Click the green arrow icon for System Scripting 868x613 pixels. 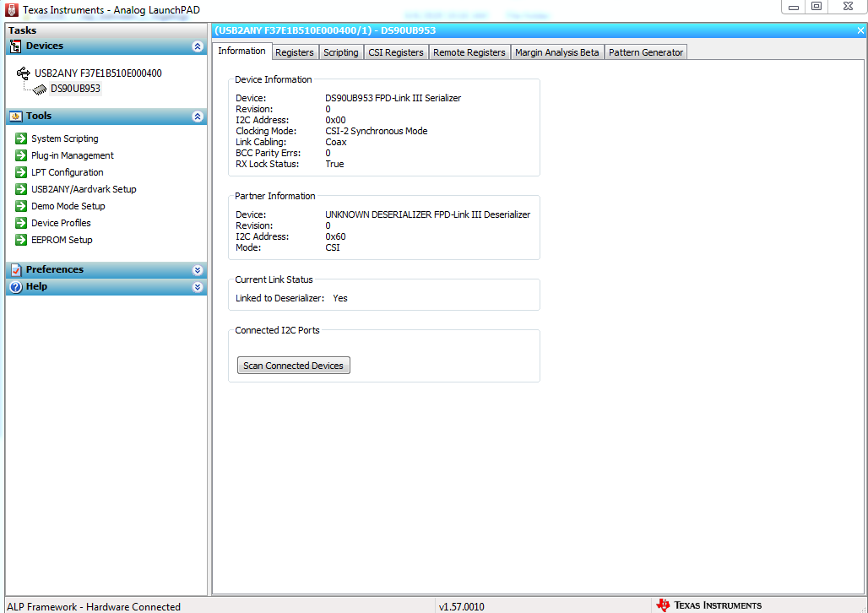click(21, 138)
